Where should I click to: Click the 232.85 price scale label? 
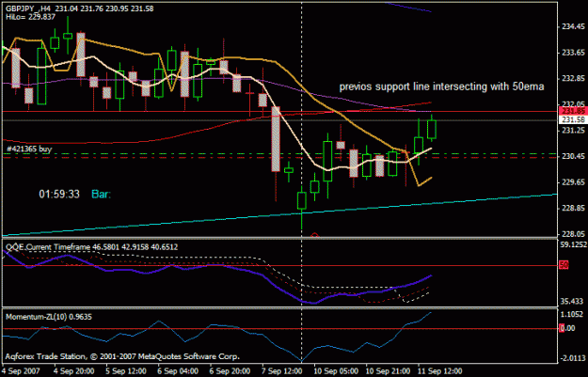(x=573, y=79)
